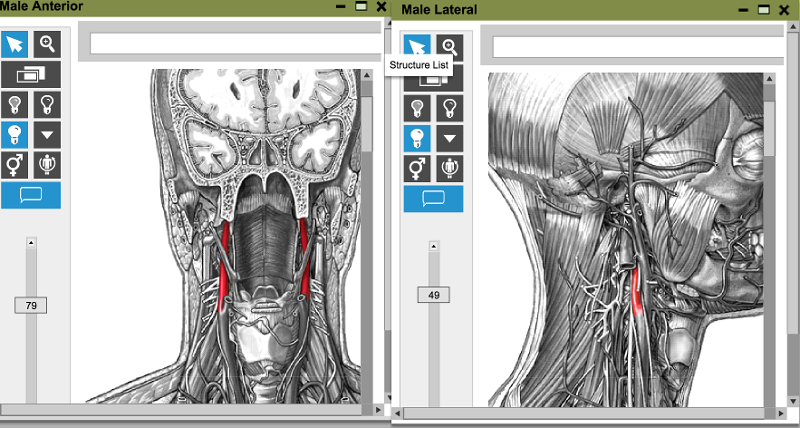Select the arrow pointer tool in Male Lateral
Image resolution: width=800 pixels, height=428 pixels.
pyautogui.click(x=417, y=47)
